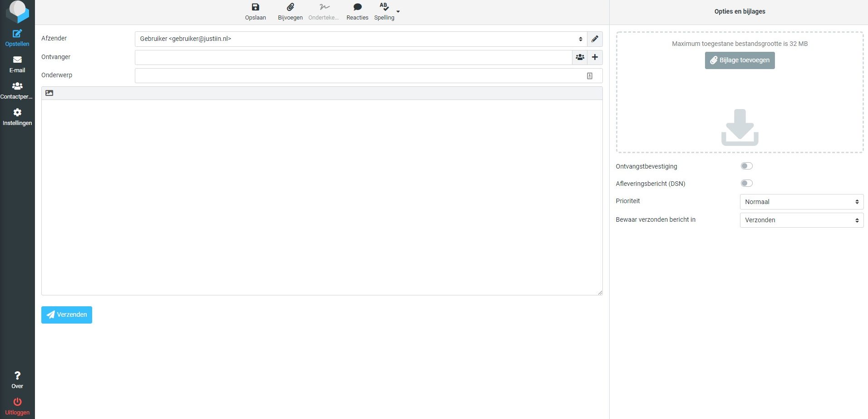Click the Onderwerp label

click(57, 75)
